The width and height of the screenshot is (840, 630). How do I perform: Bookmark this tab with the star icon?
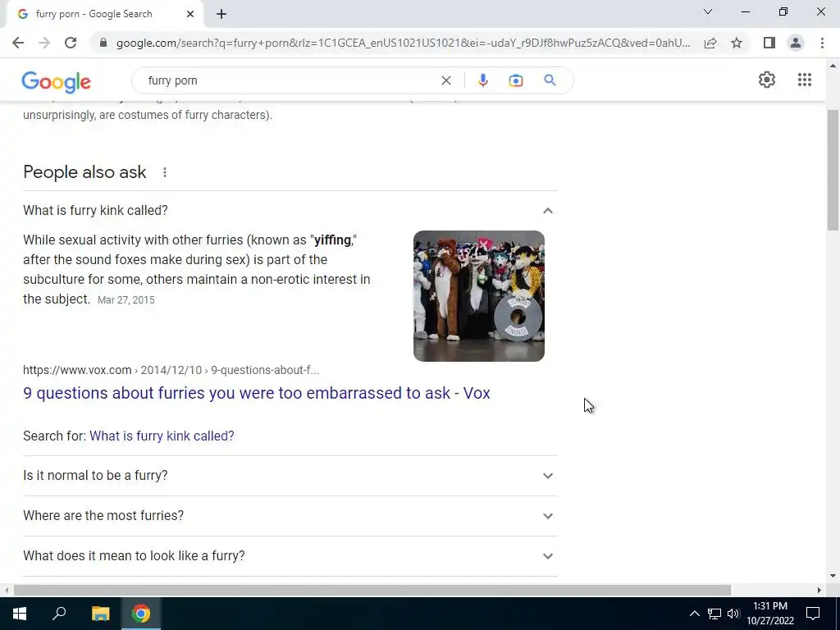pyautogui.click(x=737, y=43)
